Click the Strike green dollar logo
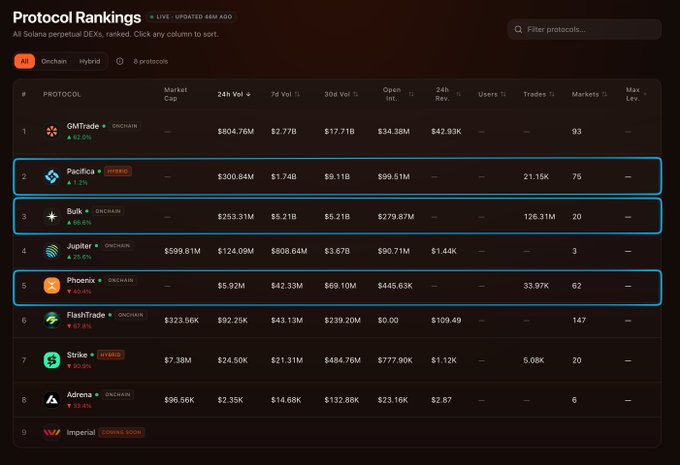Screen dimensions: 680x465 pos(52,360)
